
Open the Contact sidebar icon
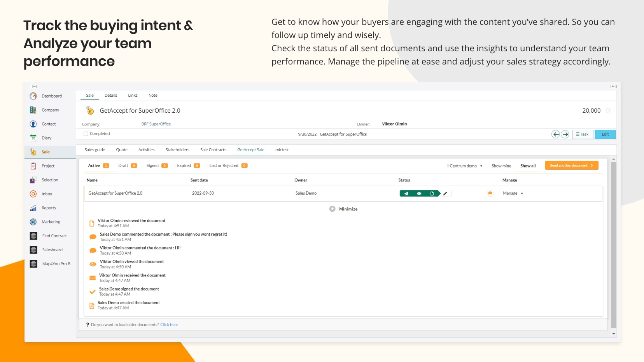point(33,124)
